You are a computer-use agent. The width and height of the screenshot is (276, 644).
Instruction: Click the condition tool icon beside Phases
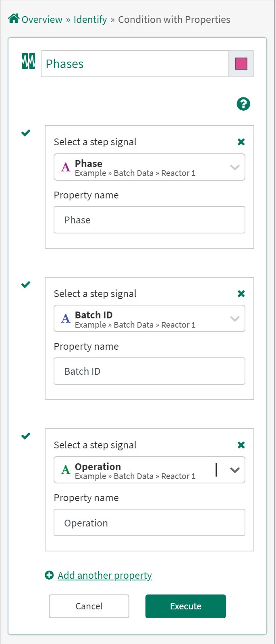pos(27,63)
